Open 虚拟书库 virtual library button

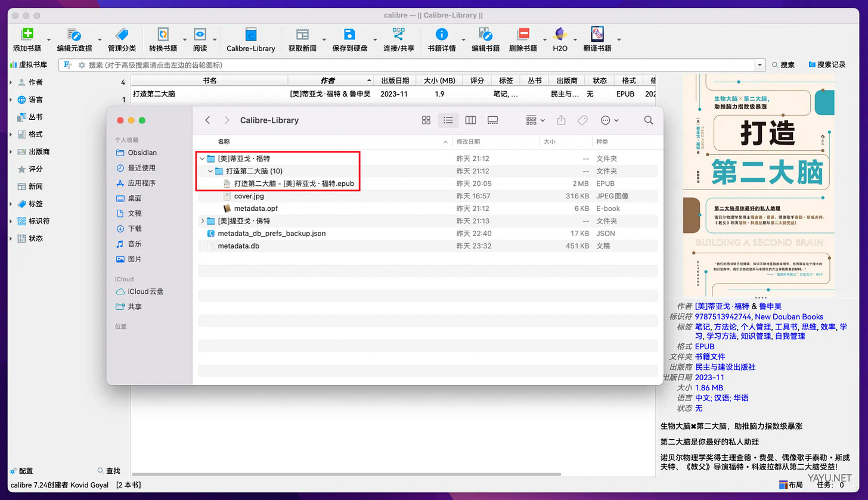tap(29, 65)
